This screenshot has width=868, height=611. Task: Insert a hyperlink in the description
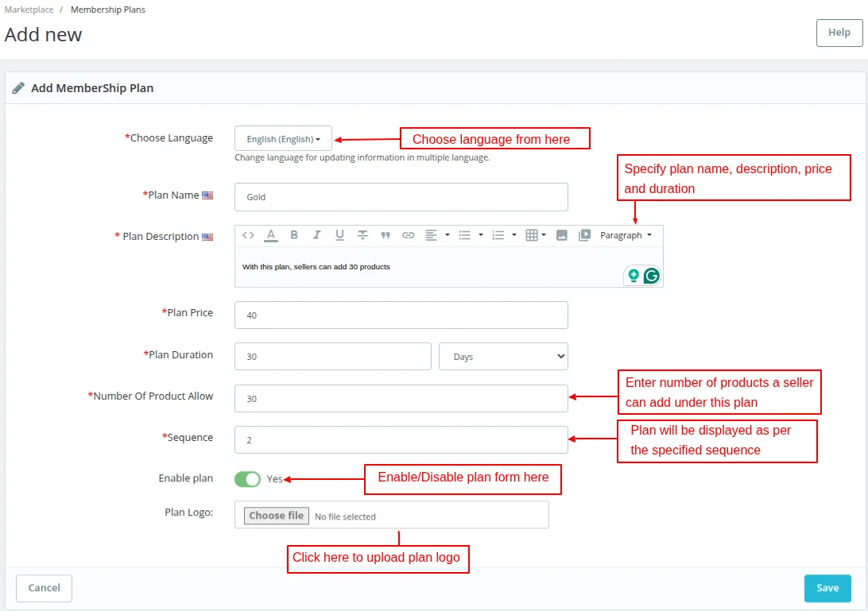pos(408,235)
